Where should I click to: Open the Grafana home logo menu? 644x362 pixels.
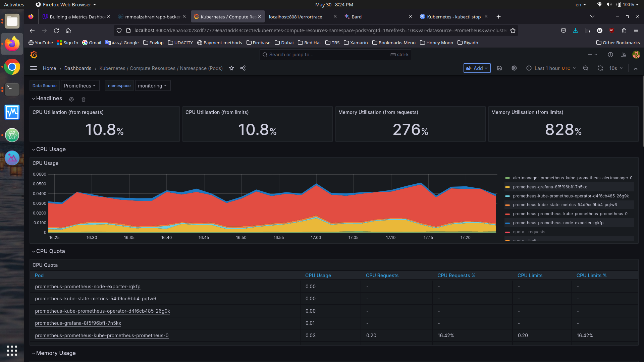point(34,55)
